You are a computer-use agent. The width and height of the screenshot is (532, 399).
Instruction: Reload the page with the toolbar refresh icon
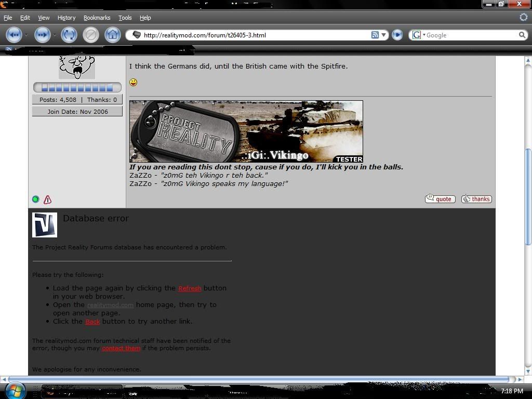(x=69, y=35)
